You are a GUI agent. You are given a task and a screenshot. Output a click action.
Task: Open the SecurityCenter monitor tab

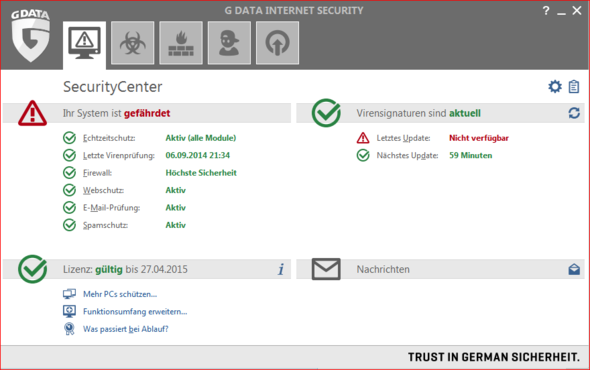click(x=84, y=45)
